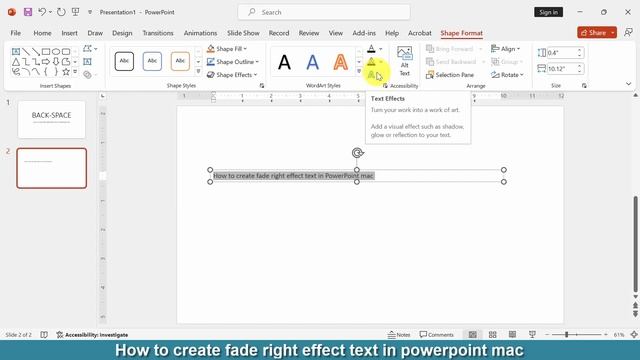Click the Text Outline color button
Viewport: 640px width, 360px height.
[x=371, y=62]
